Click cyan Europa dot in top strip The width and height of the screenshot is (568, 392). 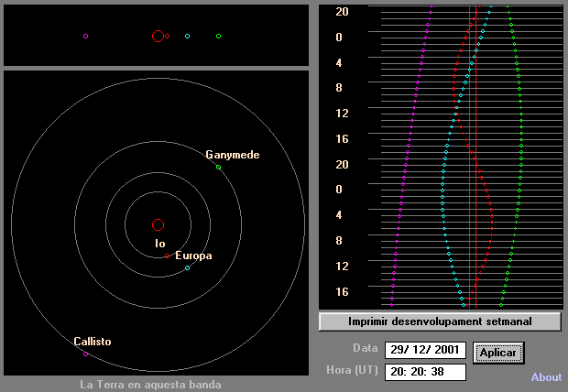coord(187,37)
